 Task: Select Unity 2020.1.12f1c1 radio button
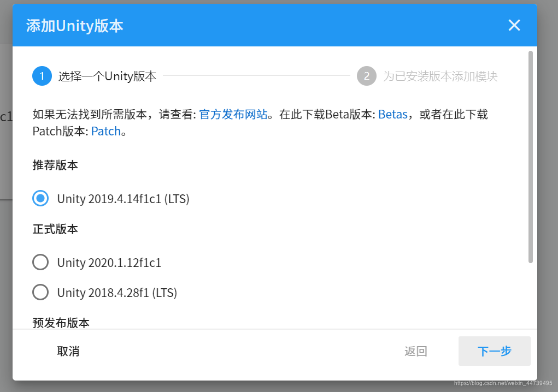(x=40, y=262)
